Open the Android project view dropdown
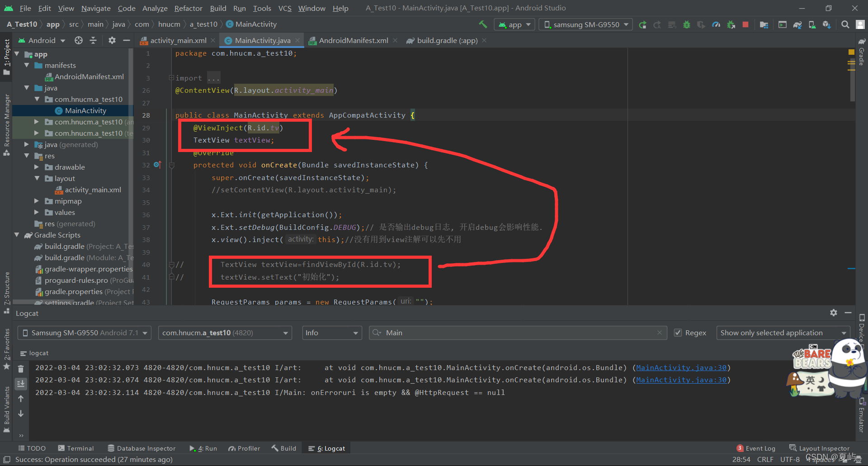Screen dimensions: 868x466 pyautogui.click(x=42, y=40)
